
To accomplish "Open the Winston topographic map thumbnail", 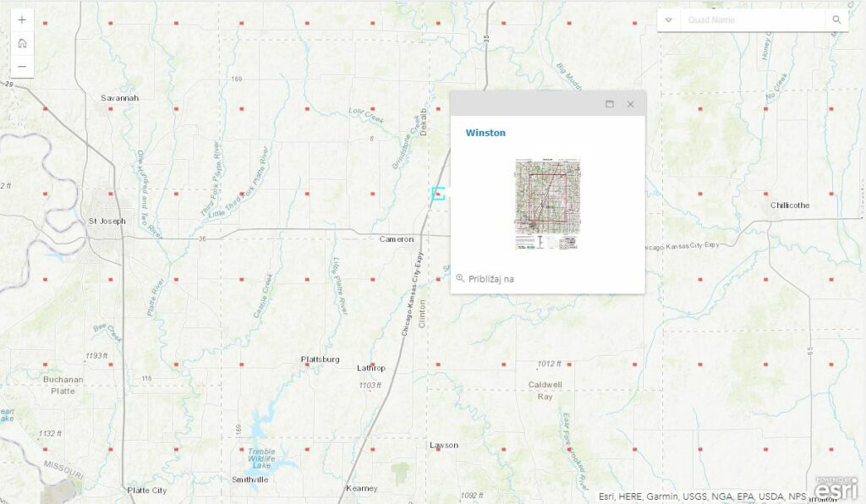I will click(x=547, y=204).
